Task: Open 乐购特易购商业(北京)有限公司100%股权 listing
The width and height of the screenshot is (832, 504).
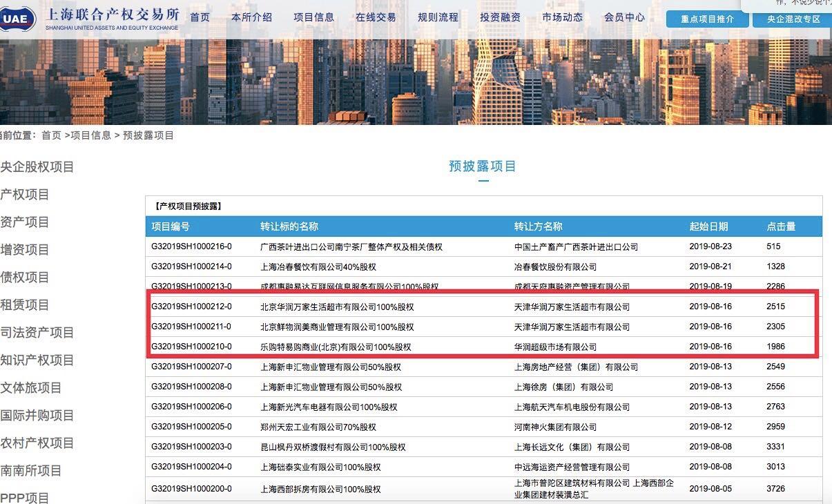Action: (336, 347)
